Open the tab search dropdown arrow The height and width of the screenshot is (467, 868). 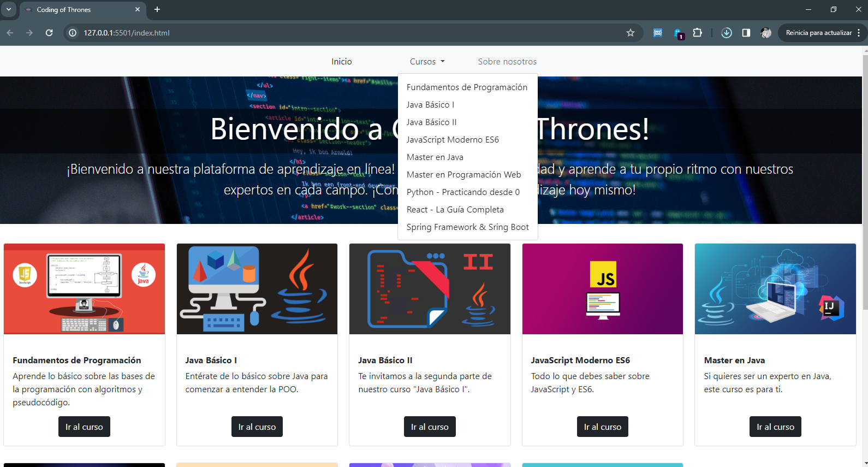[x=9, y=9]
